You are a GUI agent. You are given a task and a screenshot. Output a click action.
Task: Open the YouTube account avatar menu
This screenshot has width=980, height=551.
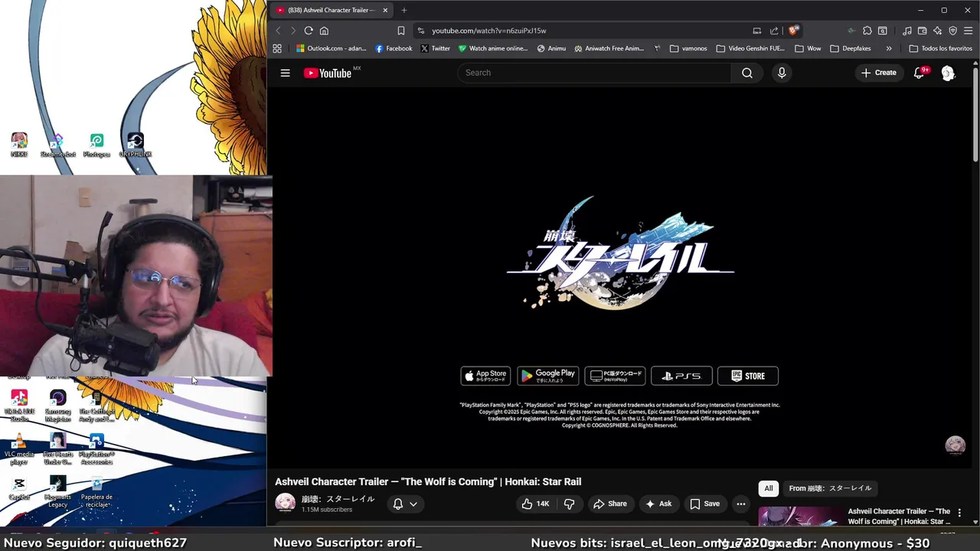click(x=948, y=73)
